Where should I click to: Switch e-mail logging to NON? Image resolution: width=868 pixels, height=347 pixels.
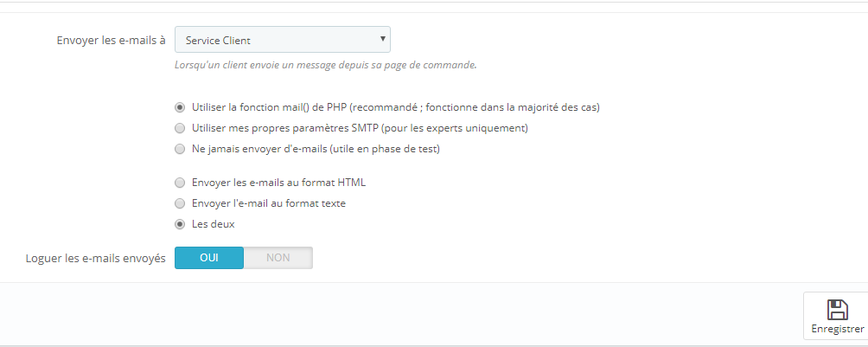(278, 258)
